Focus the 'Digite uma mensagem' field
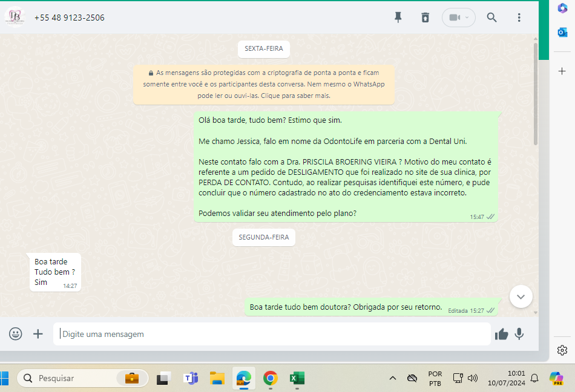This screenshot has width=575, height=392. coord(272,334)
